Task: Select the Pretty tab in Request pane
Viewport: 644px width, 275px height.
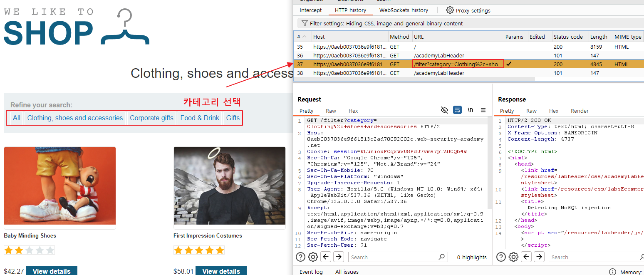Action: tap(306, 111)
